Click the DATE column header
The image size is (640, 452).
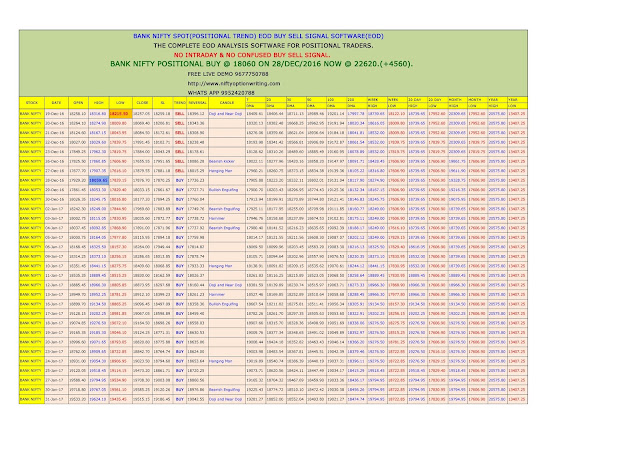coord(56,103)
